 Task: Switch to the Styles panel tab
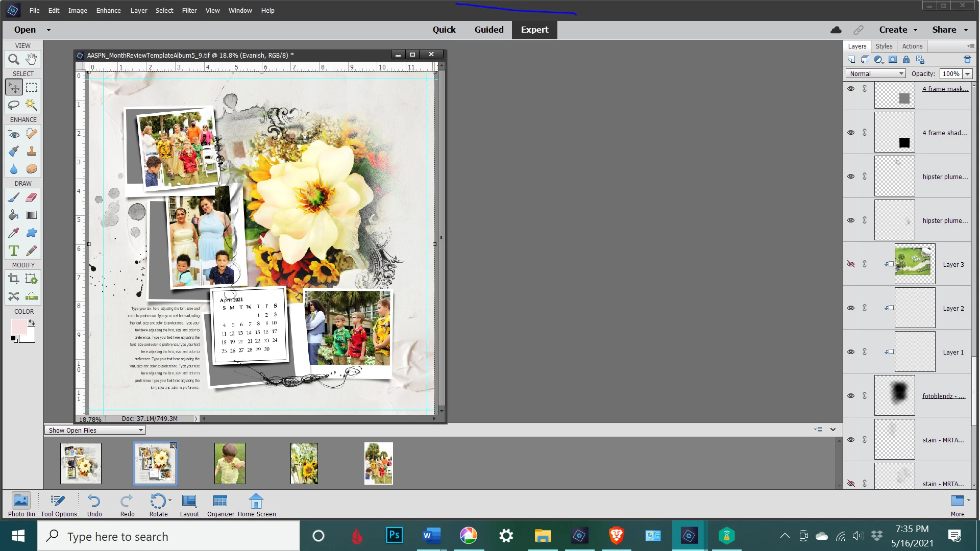pyautogui.click(x=884, y=46)
